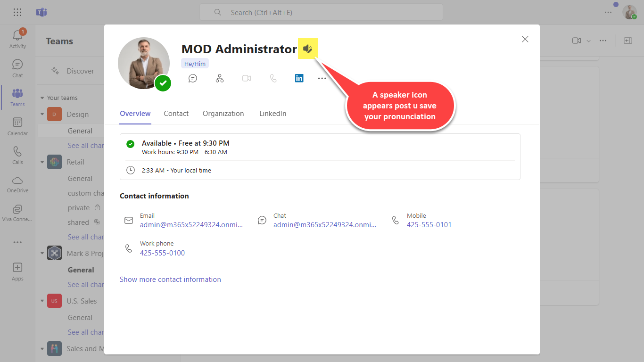Open more options on the profile card
The height and width of the screenshot is (362, 644).
[322, 78]
